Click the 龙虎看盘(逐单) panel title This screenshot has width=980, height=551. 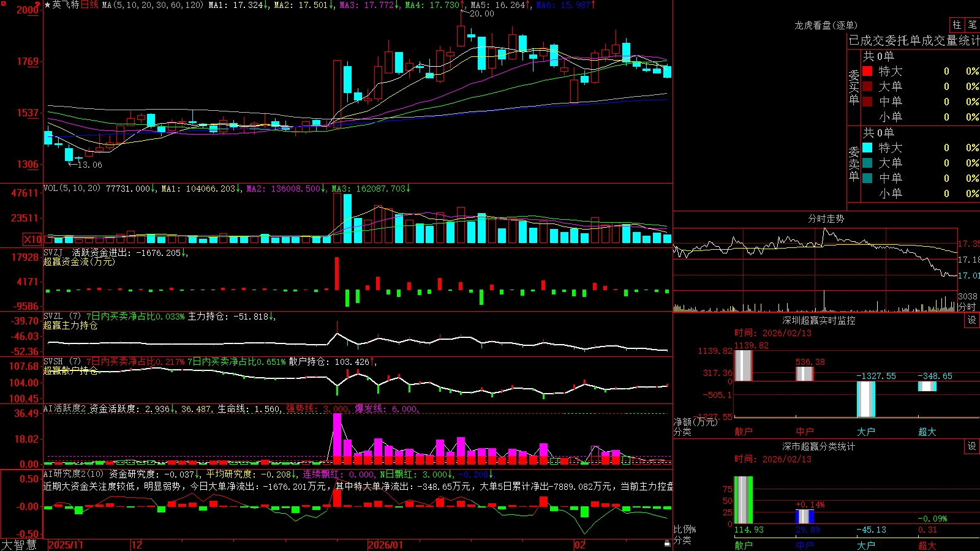(x=826, y=26)
